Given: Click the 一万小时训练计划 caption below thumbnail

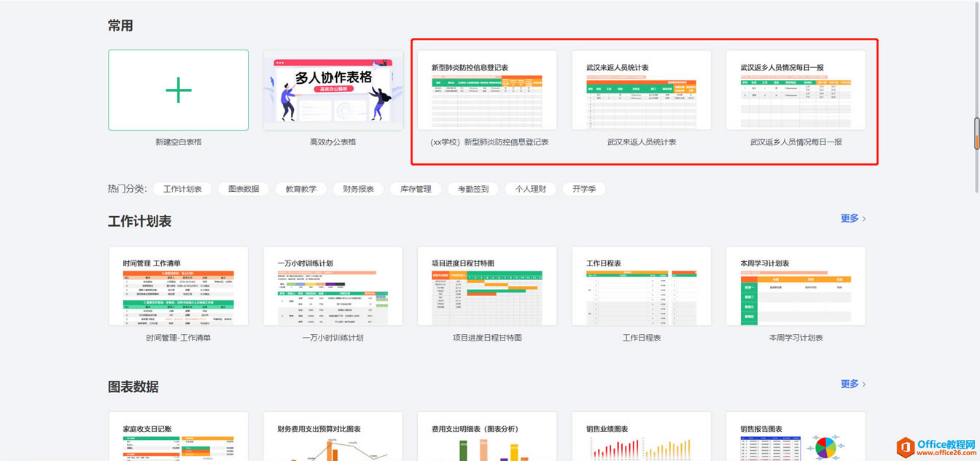Looking at the screenshot, I should tap(333, 338).
